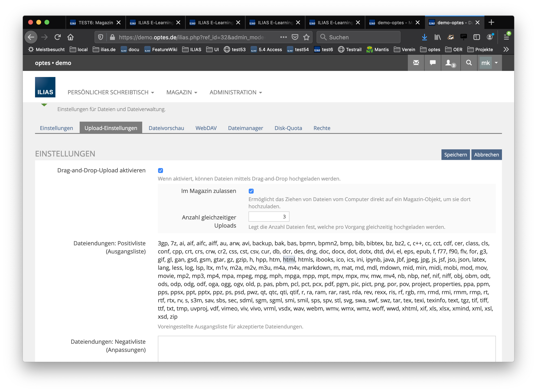Screen dimensions: 537x392
Task: Open the Firefox hamburger menu
Action: 506,37
